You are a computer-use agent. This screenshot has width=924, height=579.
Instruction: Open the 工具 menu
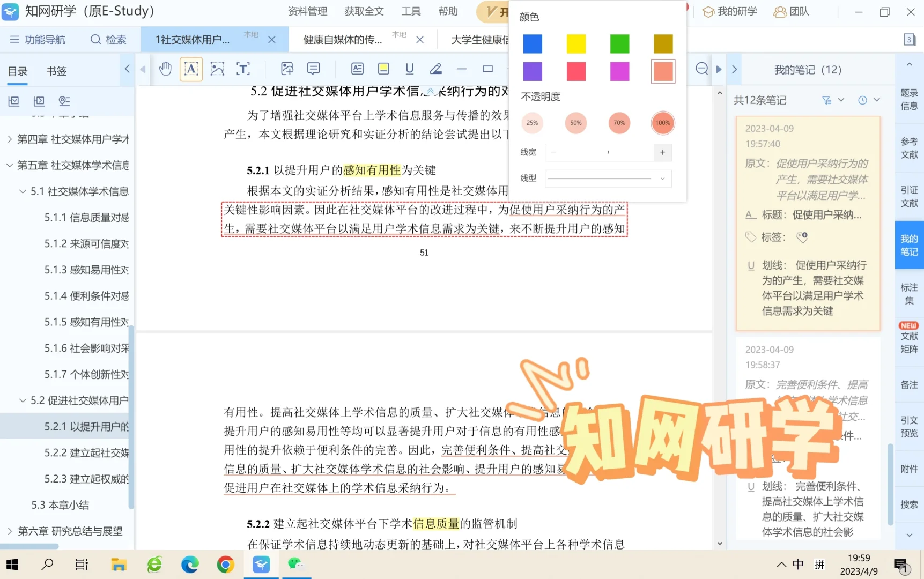click(x=411, y=11)
